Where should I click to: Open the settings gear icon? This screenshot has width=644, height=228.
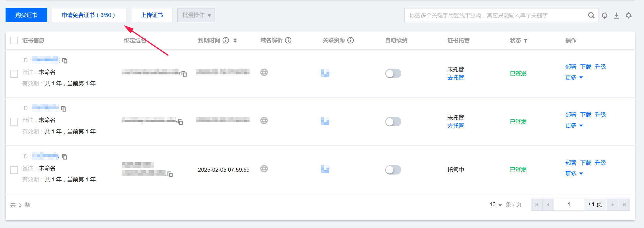point(628,15)
